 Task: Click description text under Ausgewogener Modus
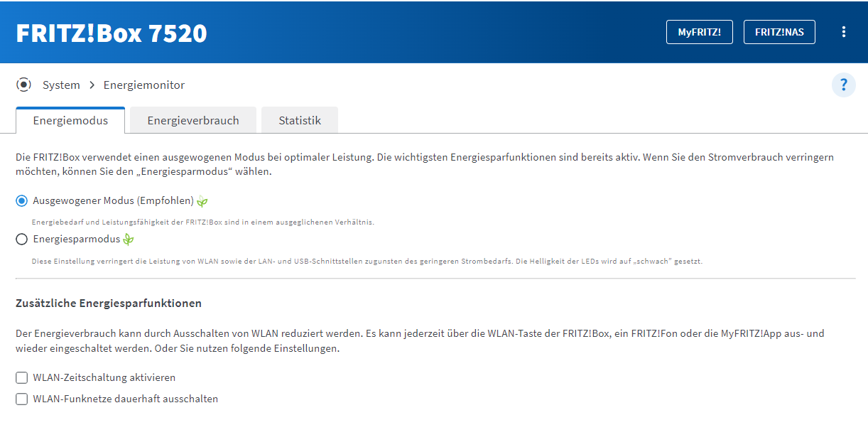202,222
